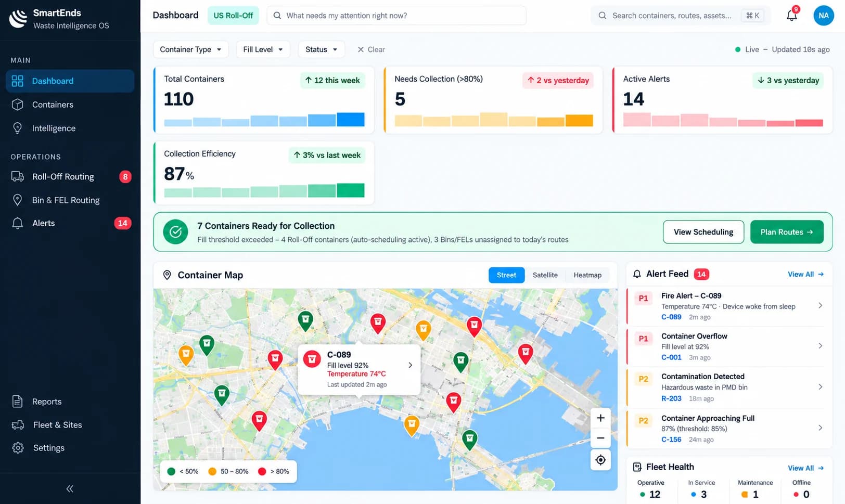Click the Fleet & Sites icon

click(x=18, y=425)
